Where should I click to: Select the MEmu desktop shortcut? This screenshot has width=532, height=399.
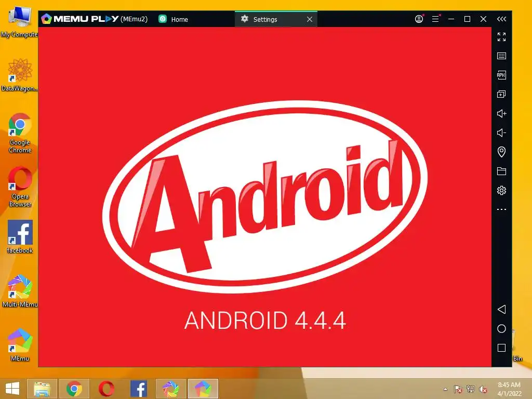click(x=20, y=345)
